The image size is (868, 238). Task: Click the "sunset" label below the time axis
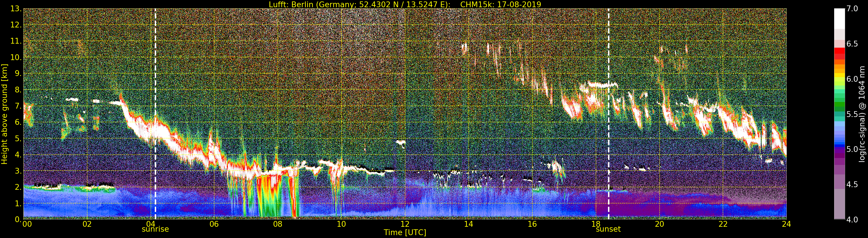tap(608, 229)
